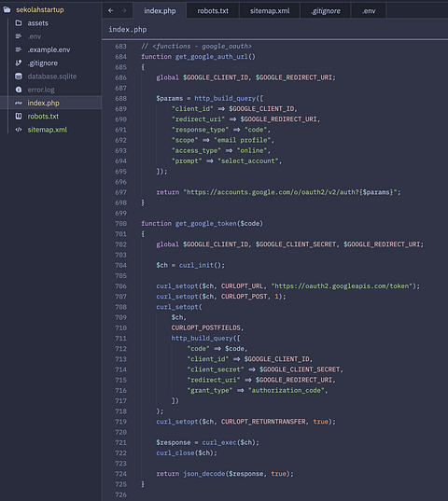Image resolution: width=448 pixels, height=501 pixels.
Task: Click the robots.txt file icon in sidebar
Action: [x=19, y=116]
